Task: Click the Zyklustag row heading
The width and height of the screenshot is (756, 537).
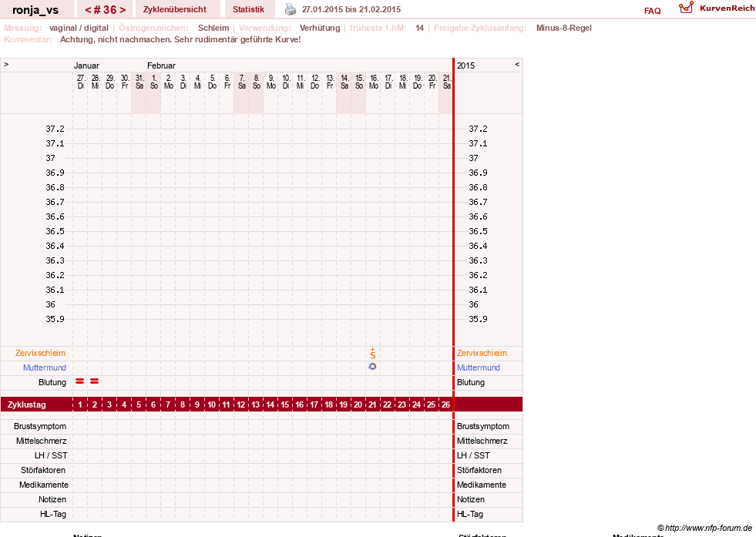Action: (26, 404)
